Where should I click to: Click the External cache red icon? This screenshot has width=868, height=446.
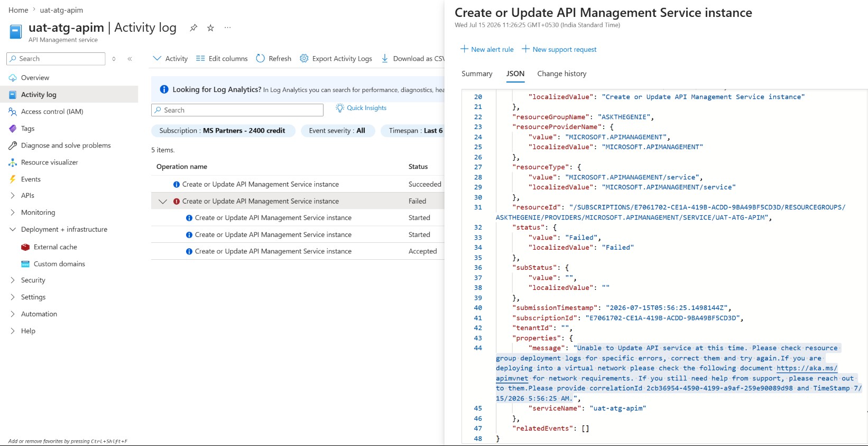click(25, 247)
